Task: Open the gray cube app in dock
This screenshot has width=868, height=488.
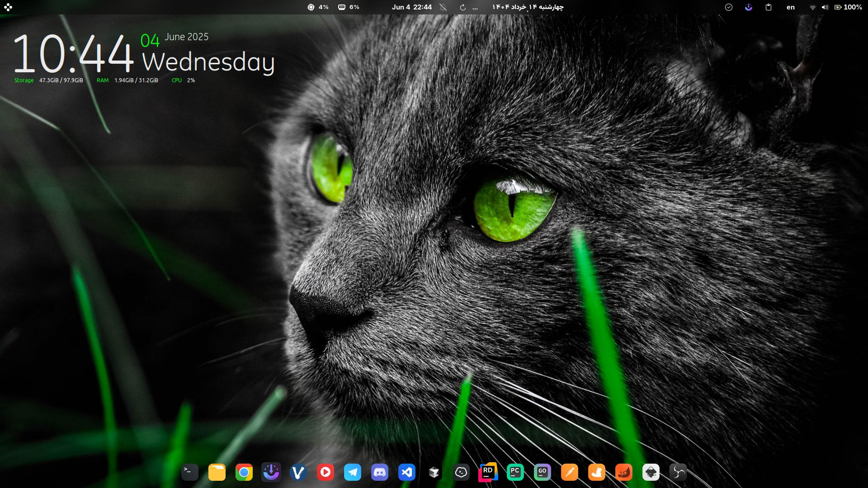Action: (x=434, y=472)
